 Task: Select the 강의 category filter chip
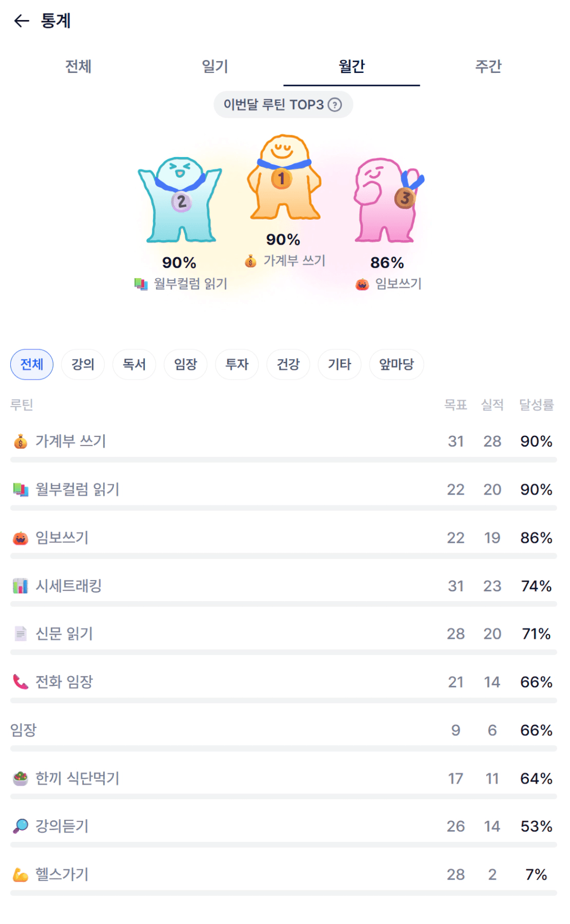(83, 365)
